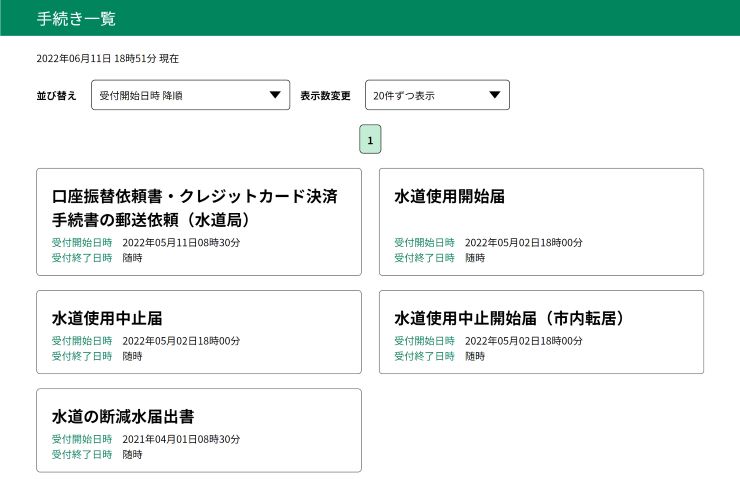Open the 並び替え sort order dropdown

190,95
